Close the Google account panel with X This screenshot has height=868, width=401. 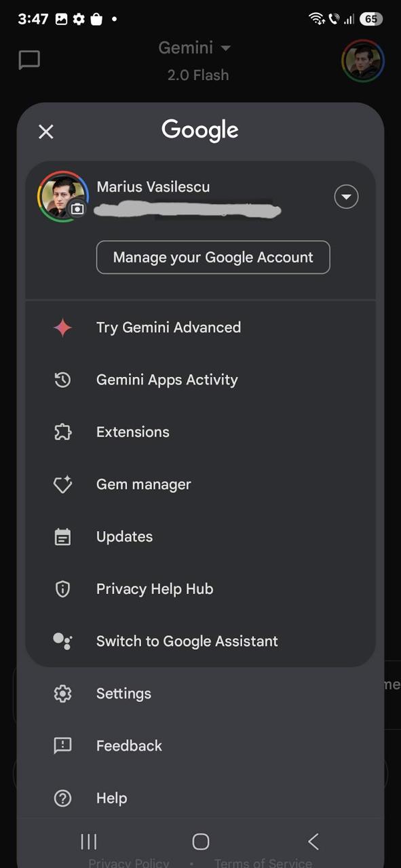(x=45, y=132)
